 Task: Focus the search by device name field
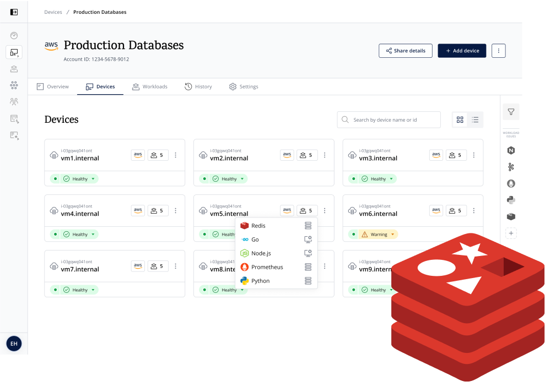pos(388,120)
